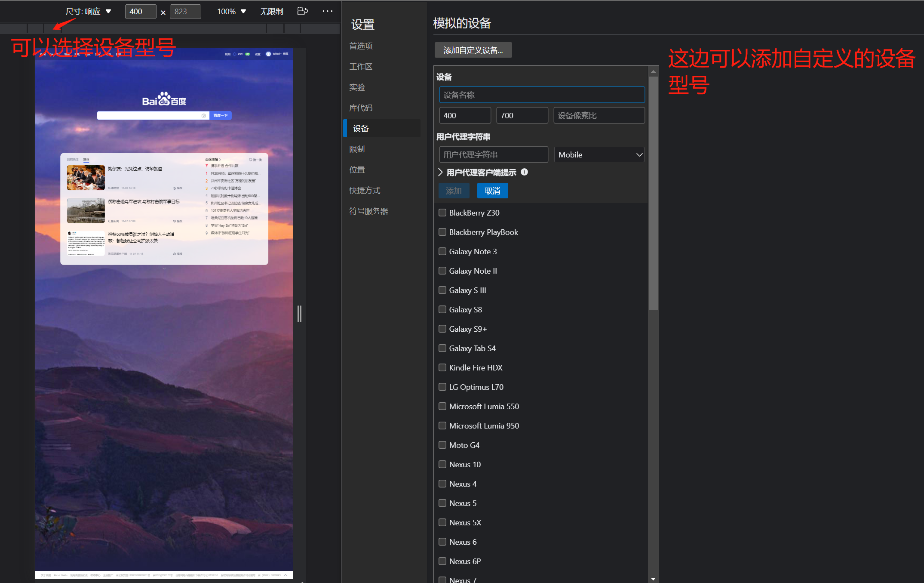This screenshot has width=924, height=583.
Task: Click the info icon beside user agent hints
Action: point(524,172)
